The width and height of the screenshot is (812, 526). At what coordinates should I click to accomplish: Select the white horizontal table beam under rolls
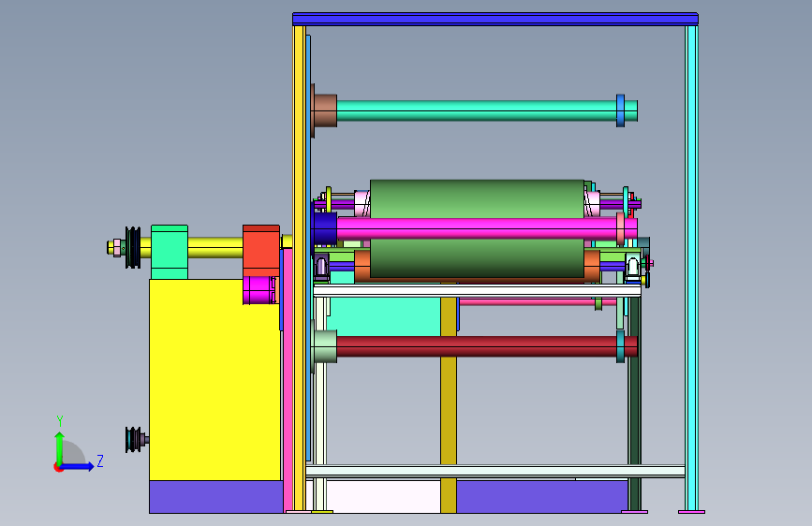tap(477, 291)
